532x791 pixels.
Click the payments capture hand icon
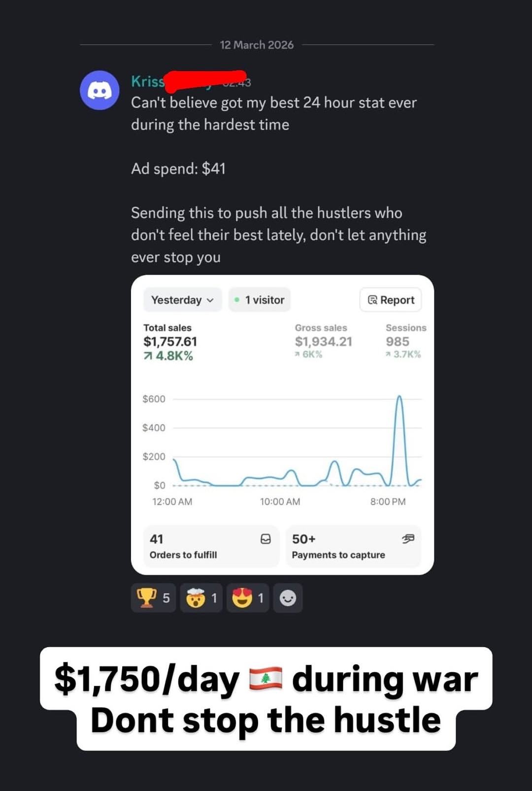(x=408, y=539)
